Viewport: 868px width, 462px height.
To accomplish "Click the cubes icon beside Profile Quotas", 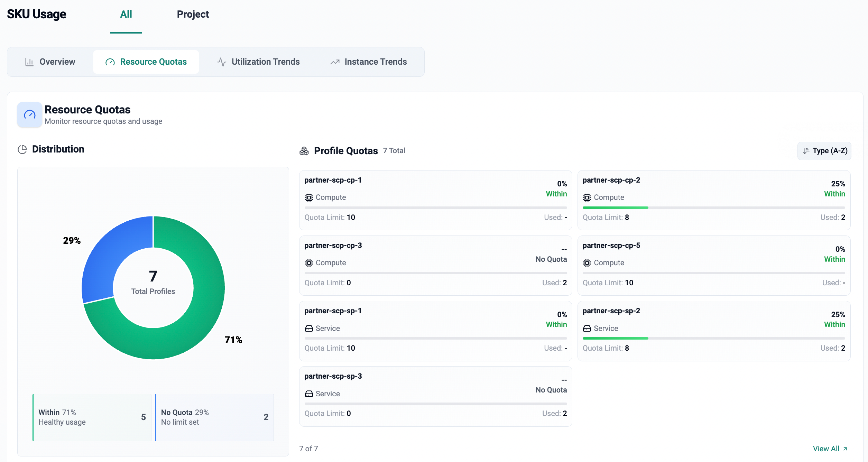I will click(x=304, y=151).
